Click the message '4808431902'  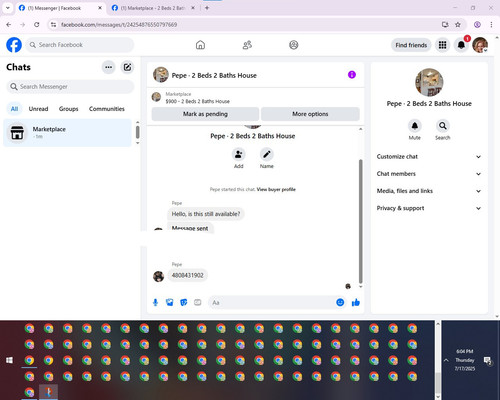187,275
